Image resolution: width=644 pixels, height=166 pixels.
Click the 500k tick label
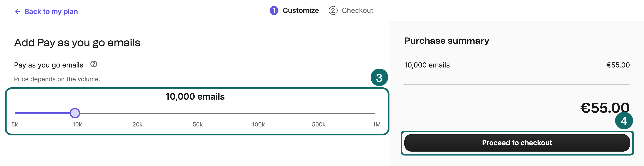tap(318, 124)
